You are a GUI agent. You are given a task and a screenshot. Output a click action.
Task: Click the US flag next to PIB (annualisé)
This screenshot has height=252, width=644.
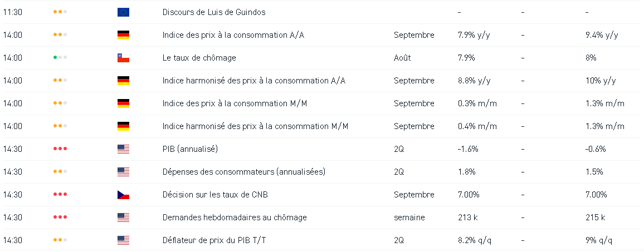click(x=123, y=149)
